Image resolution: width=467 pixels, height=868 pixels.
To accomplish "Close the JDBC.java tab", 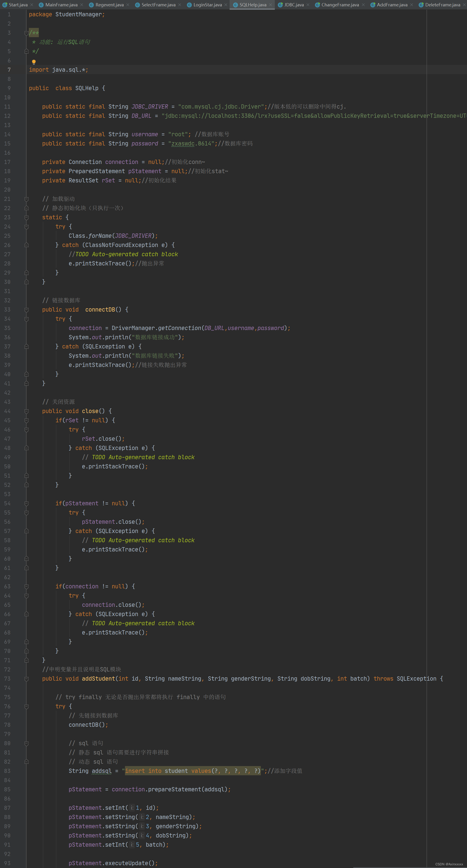I will [x=308, y=5].
